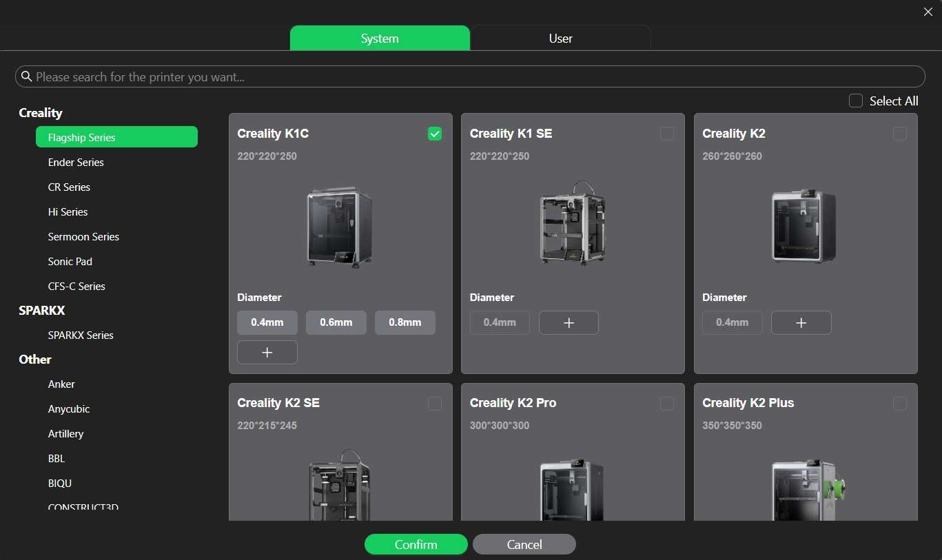Check the Creality K1 SE printer checkbox
Image resolution: width=942 pixels, height=560 pixels.
coord(667,134)
